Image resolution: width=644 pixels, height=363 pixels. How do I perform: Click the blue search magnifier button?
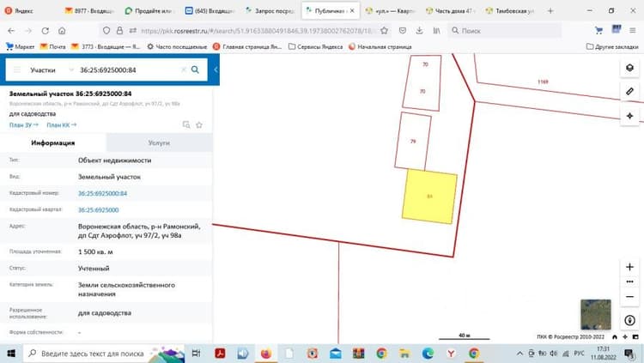195,70
